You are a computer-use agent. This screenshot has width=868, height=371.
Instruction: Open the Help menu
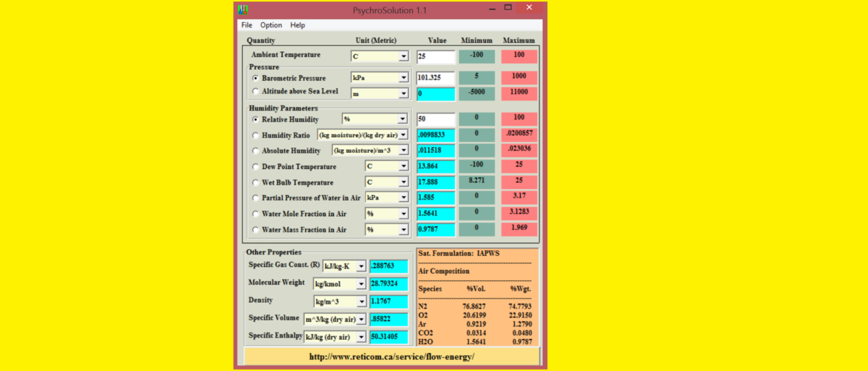(x=297, y=25)
